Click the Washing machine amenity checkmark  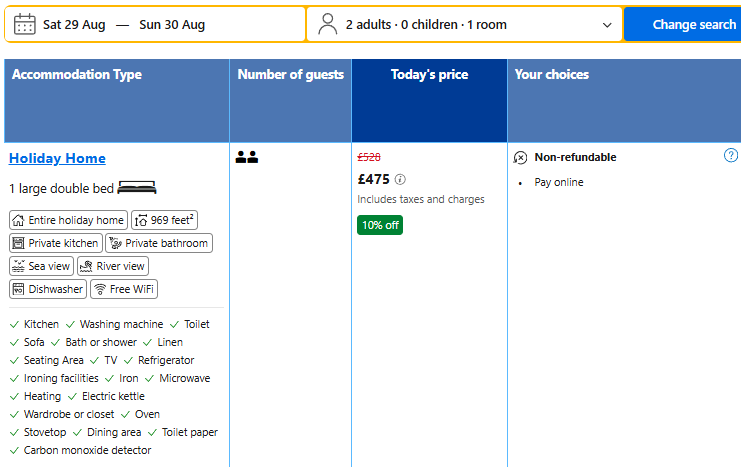[70, 324]
